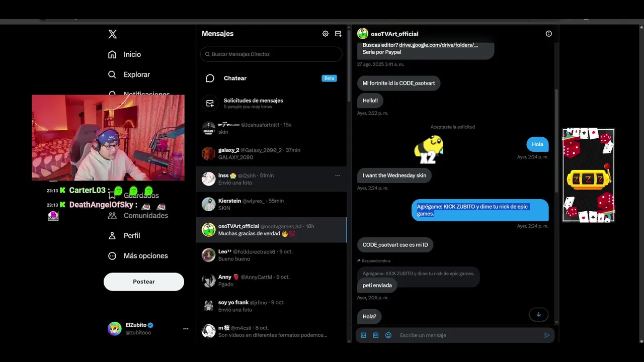Screen dimensions: 644x362
Task: Click the x2 bee sticker
Action: click(429, 149)
